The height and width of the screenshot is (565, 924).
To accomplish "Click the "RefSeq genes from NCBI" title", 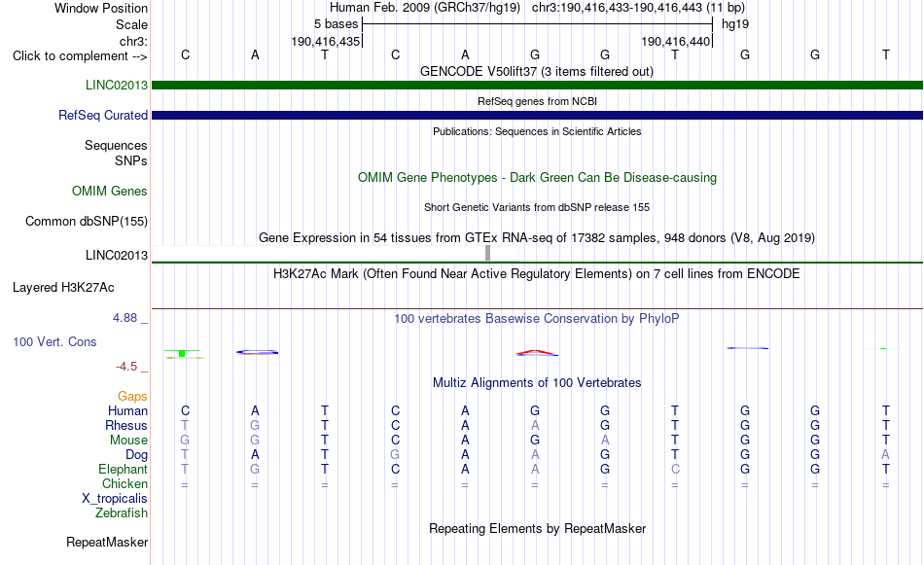I will (x=537, y=102).
